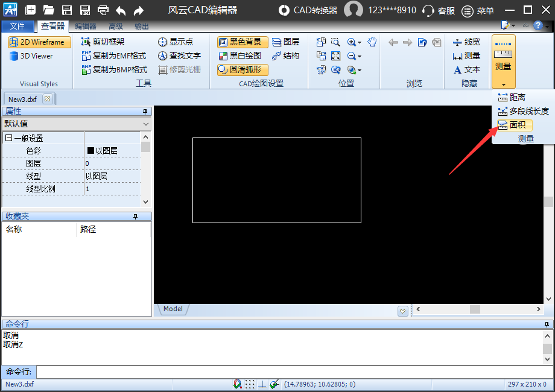
Task: Switch to the 输出 tab
Action: click(142, 26)
